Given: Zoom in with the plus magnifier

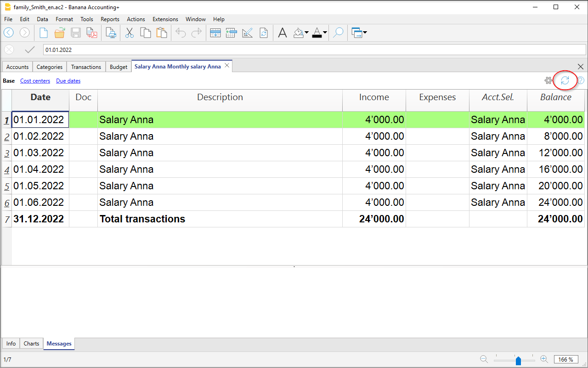Looking at the screenshot, I should [x=544, y=359].
